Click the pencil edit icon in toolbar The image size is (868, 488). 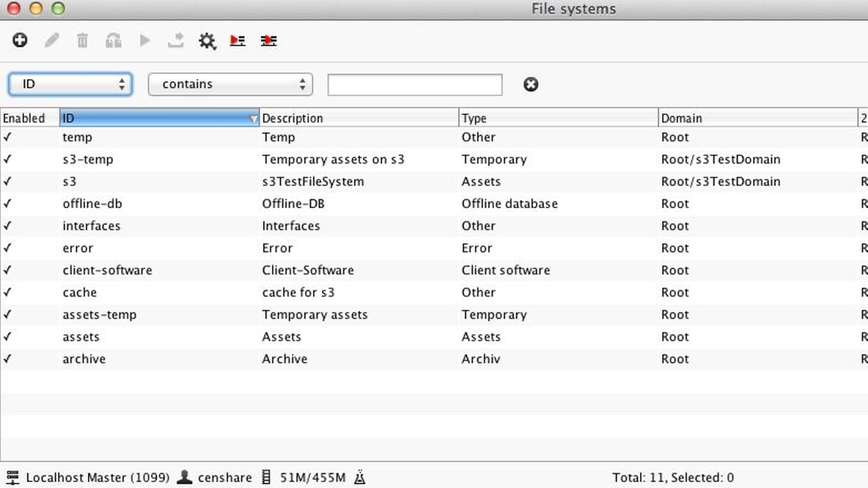pos(51,40)
